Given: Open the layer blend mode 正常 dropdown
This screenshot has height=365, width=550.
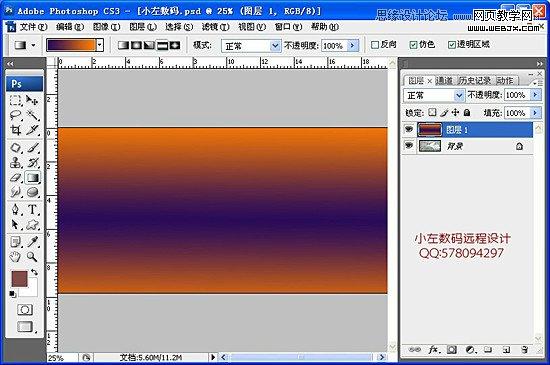Looking at the screenshot, I should [x=434, y=95].
